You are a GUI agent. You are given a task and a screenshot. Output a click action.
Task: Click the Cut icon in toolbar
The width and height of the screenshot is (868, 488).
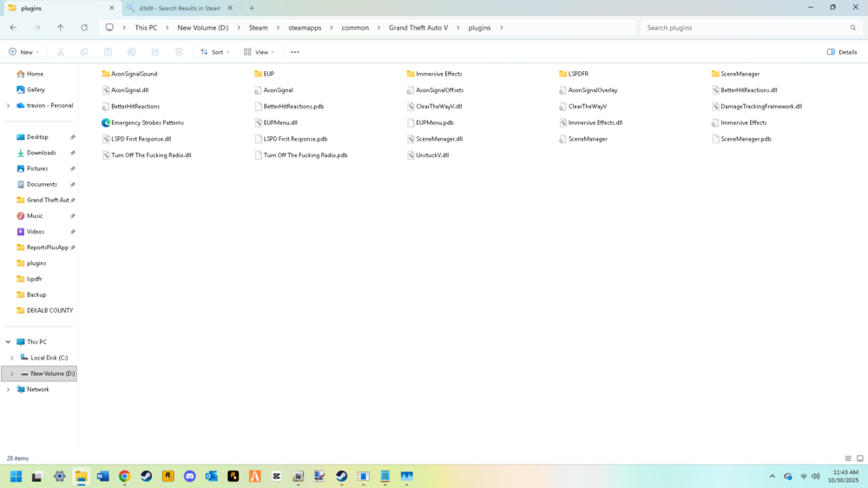point(61,52)
